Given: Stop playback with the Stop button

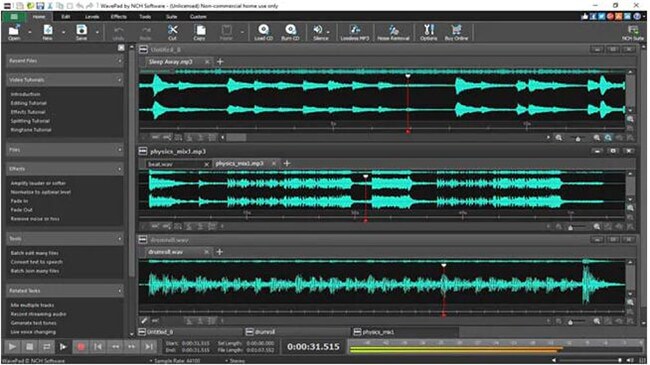Looking at the screenshot, I should pos(29,347).
